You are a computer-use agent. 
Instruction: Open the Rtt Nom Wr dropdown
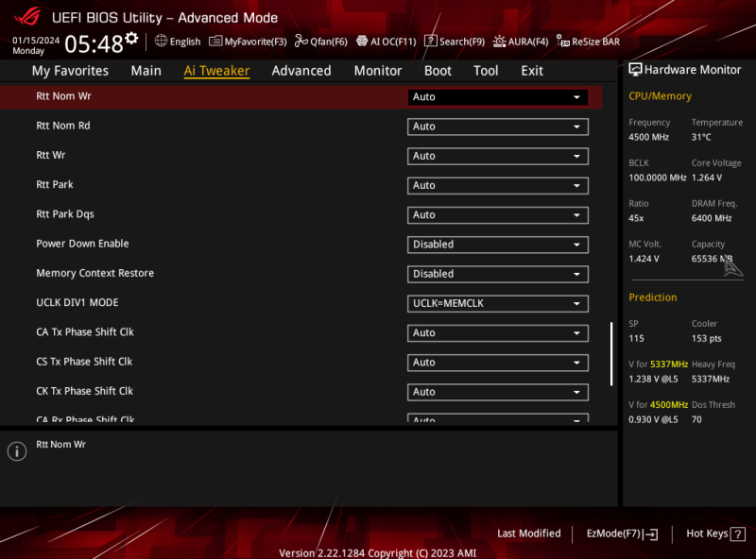pos(498,97)
